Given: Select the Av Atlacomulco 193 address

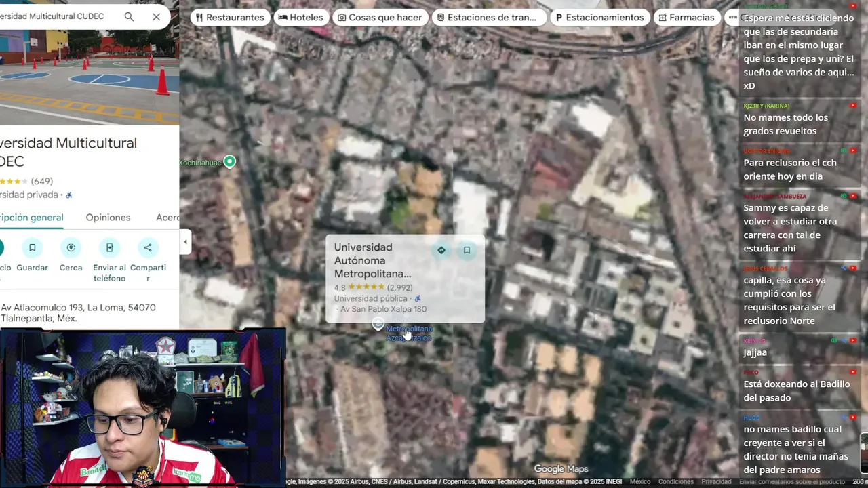Looking at the screenshot, I should [x=78, y=312].
